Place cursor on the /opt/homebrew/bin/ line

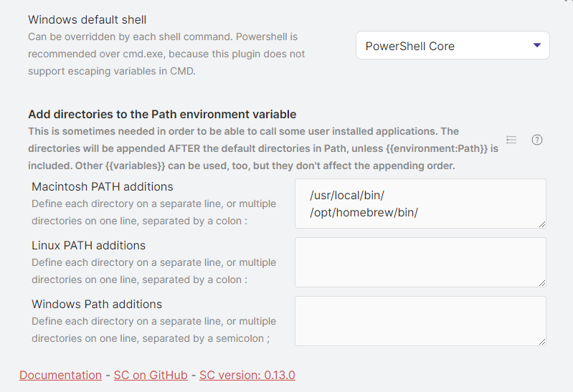click(364, 213)
